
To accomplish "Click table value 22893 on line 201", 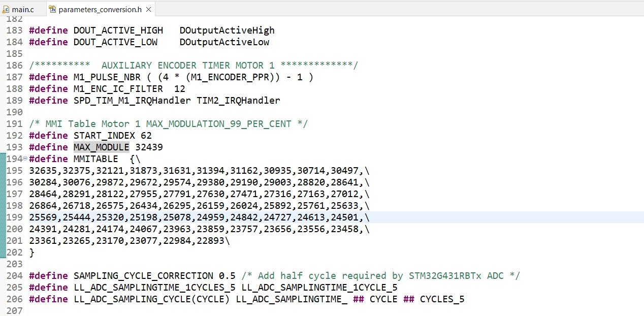I will coord(211,240).
